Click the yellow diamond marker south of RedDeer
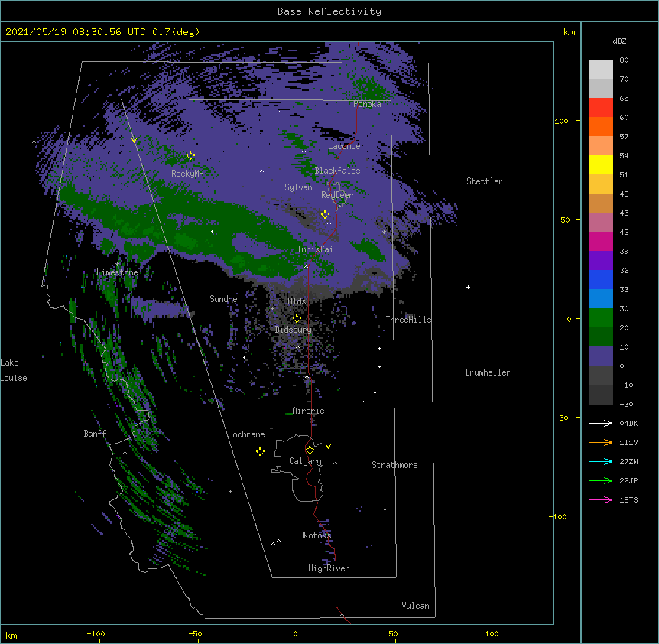Viewport: 659px width, 644px height. (x=325, y=215)
